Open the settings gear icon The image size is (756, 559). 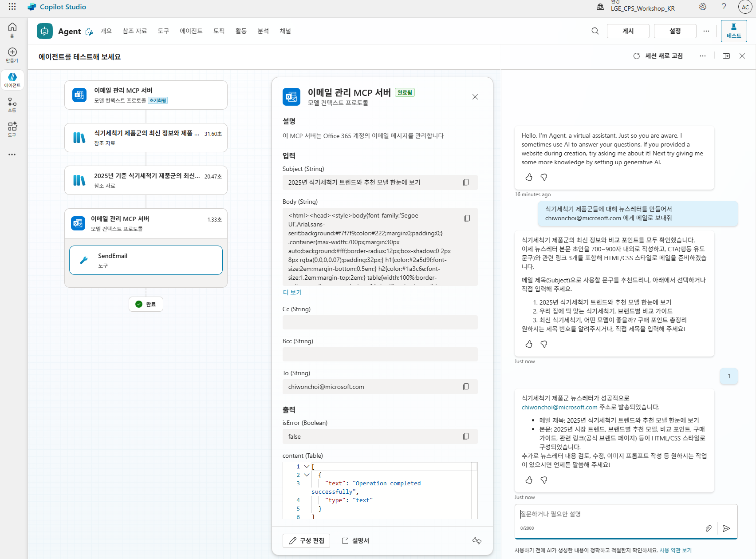tap(703, 7)
